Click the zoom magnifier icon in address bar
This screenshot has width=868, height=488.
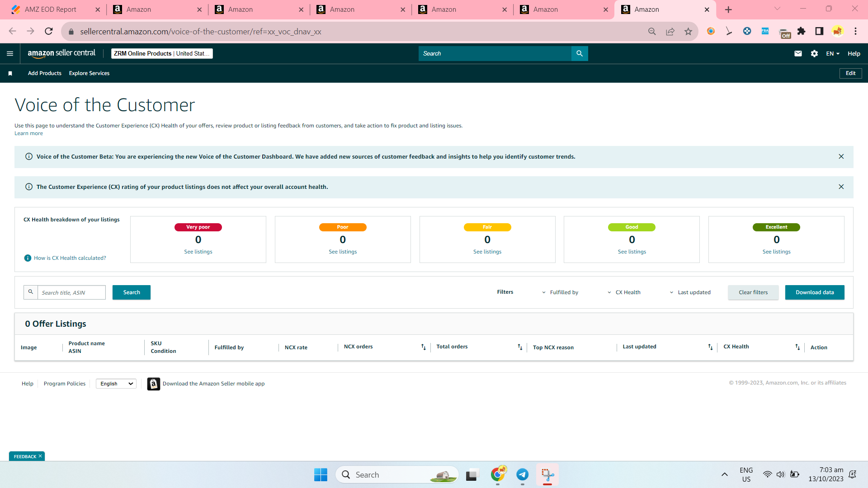[x=652, y=31]
